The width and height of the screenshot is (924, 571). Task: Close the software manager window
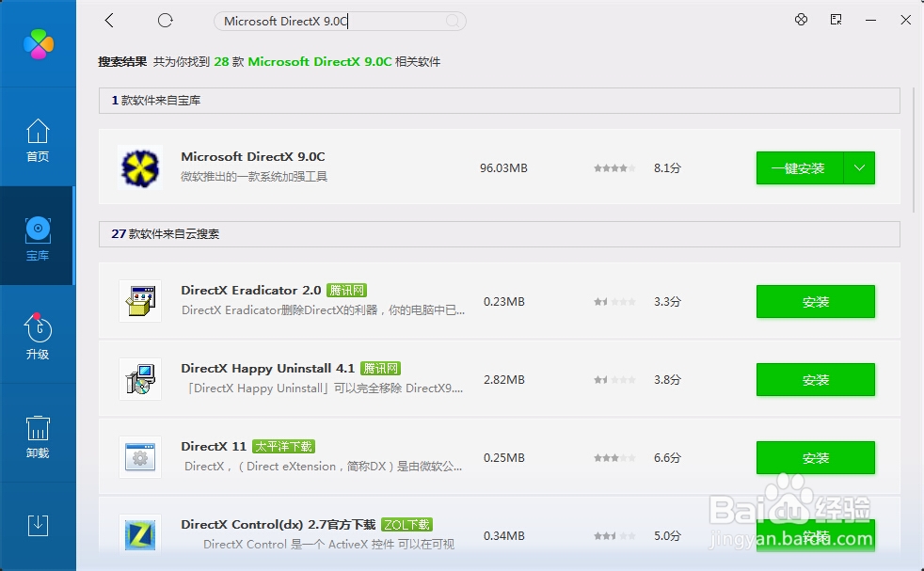(906, 20)
